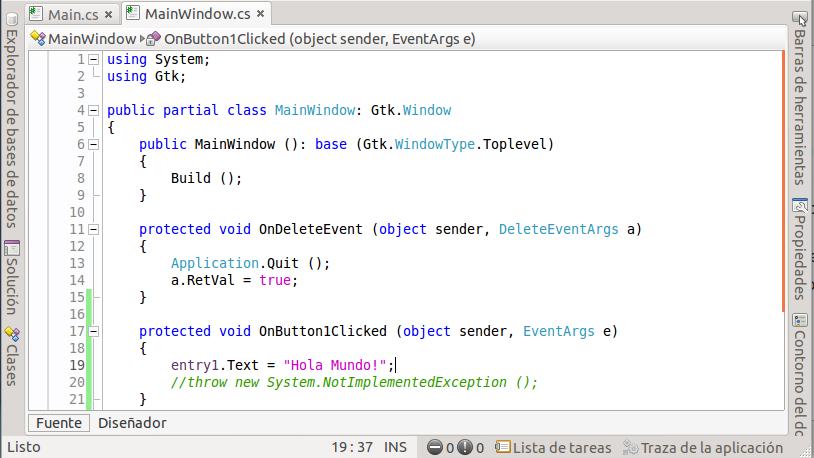Open Traza de la aplicación pad
Image resolution: width=814 pixels, height=458 pixels.
pyautogui.click(x=712, y=448)
